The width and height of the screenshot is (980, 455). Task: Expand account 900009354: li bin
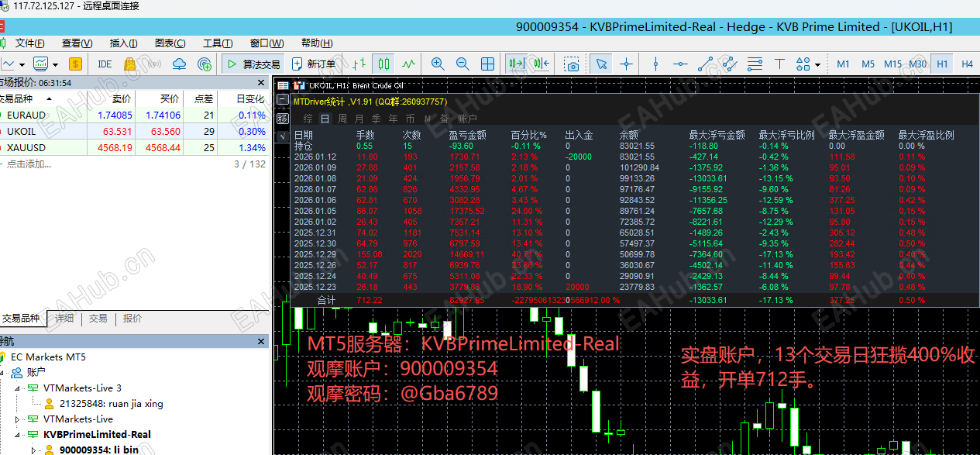point(33,450)
